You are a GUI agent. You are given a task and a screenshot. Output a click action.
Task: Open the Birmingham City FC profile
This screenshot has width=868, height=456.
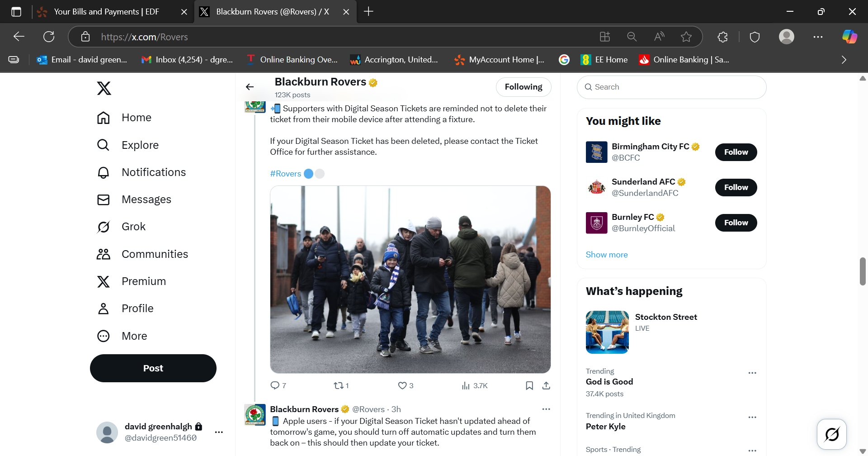650,147
